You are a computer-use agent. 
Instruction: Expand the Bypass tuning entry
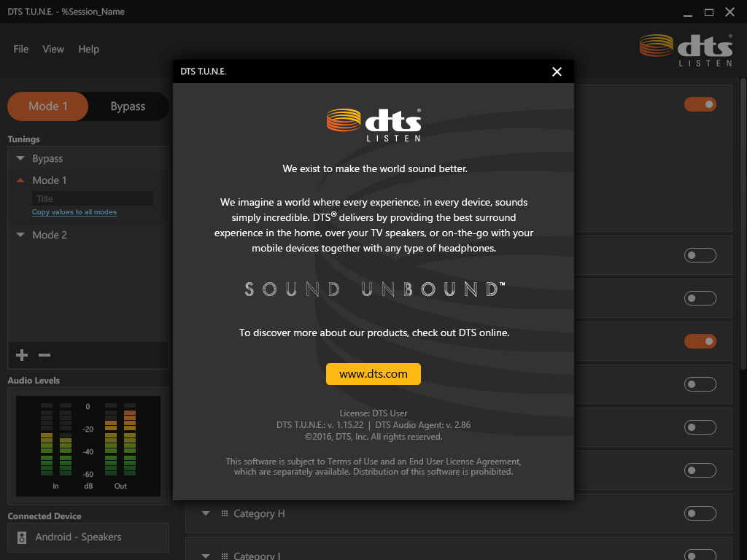coord(20,158)
